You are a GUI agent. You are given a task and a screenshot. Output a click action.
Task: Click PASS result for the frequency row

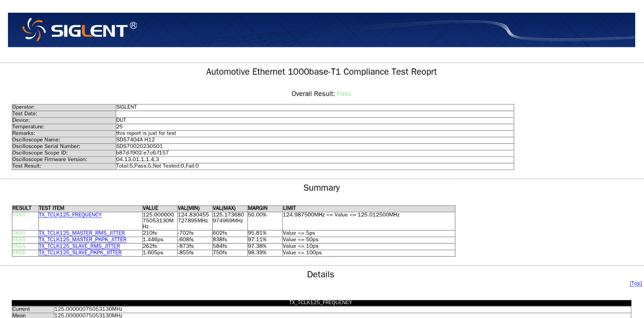[x=19, y=215]
